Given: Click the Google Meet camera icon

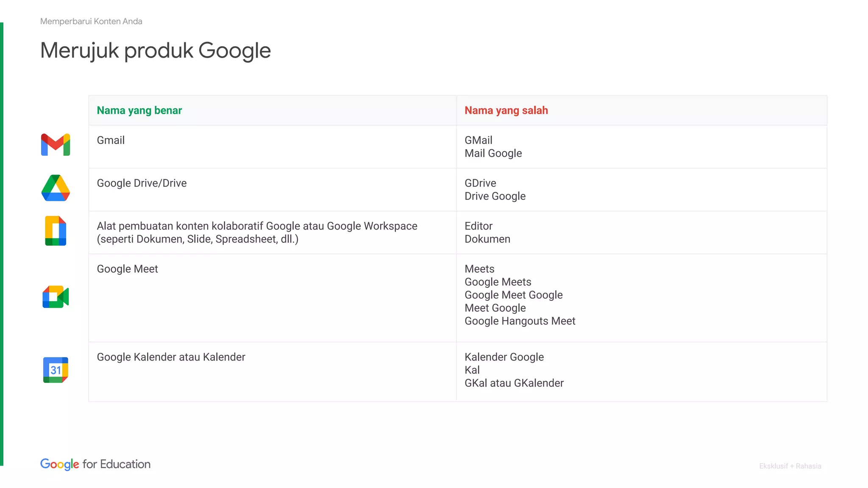Looking at the screenshot, I should click(x=56, y=297).
